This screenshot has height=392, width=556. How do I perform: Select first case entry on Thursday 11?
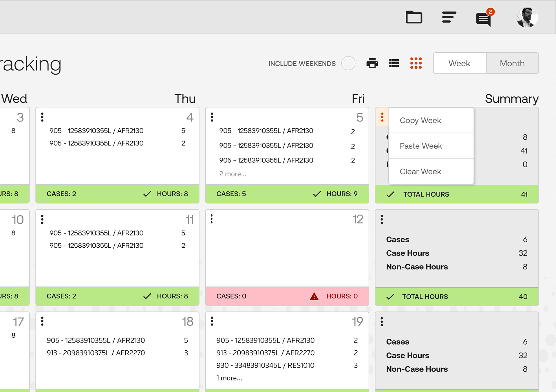pos(117,233)
